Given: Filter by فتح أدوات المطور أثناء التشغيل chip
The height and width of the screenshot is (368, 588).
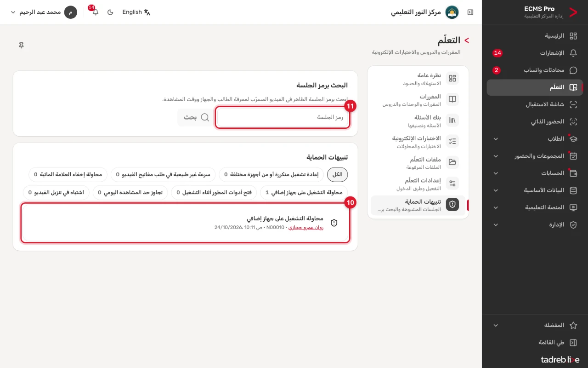Looking at the screenshot, I should (215, 192).
